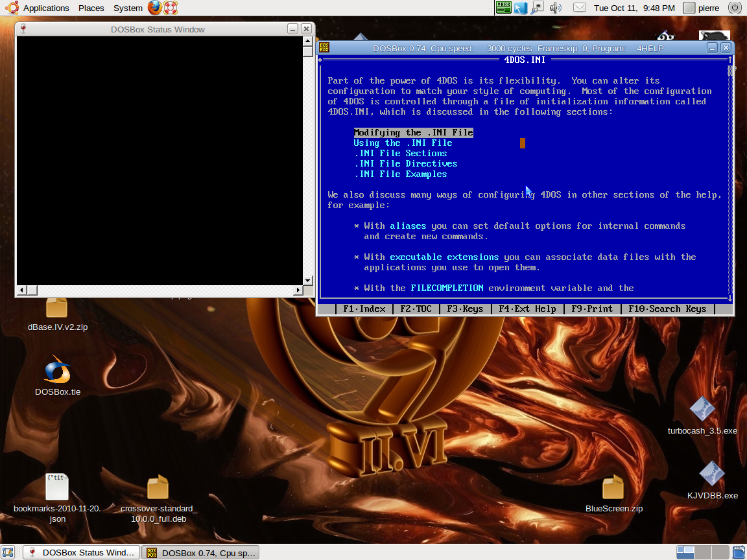The image size is (747, 560).
Task: Click the 4HELP scroll-down arrow at bottom right
Action: 730,298
